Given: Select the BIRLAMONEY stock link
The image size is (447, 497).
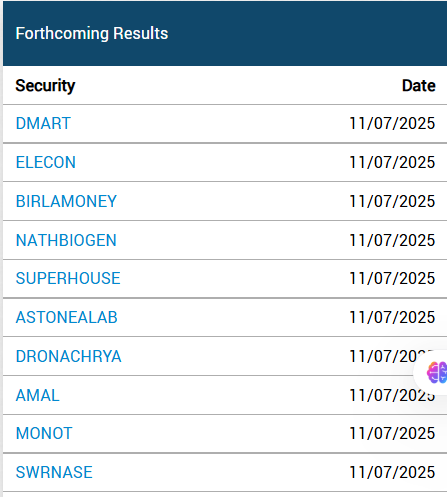Looking at the screenshot, I should pos(66,201).
